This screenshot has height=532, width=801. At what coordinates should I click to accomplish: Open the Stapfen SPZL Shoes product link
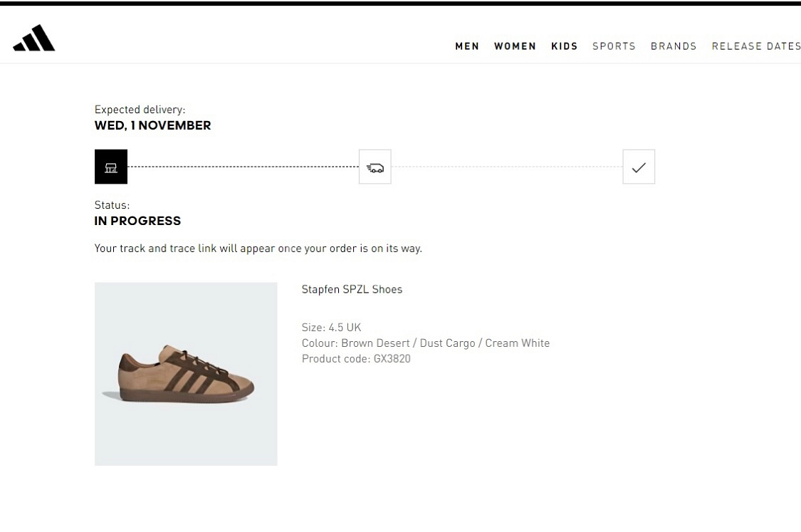352,289
